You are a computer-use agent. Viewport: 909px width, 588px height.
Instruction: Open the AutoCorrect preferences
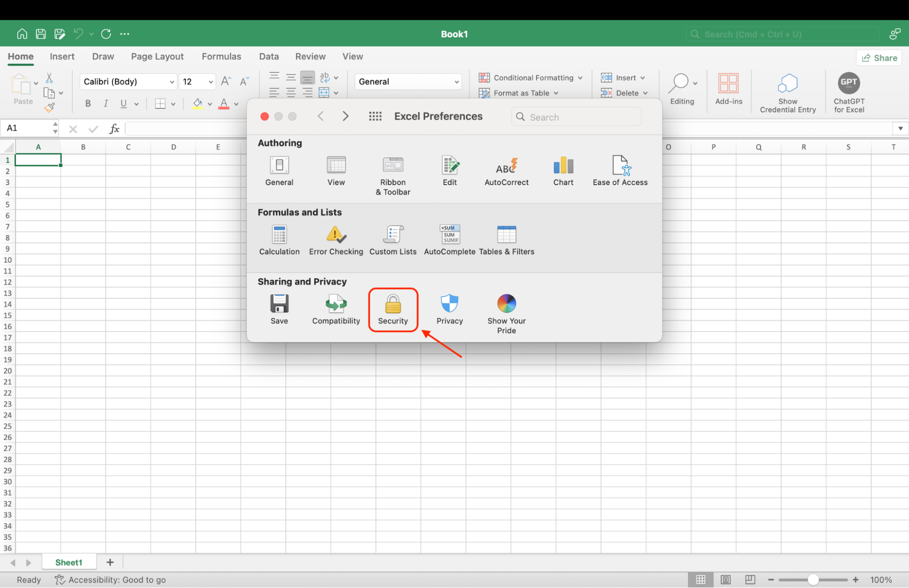click(506, 171)
